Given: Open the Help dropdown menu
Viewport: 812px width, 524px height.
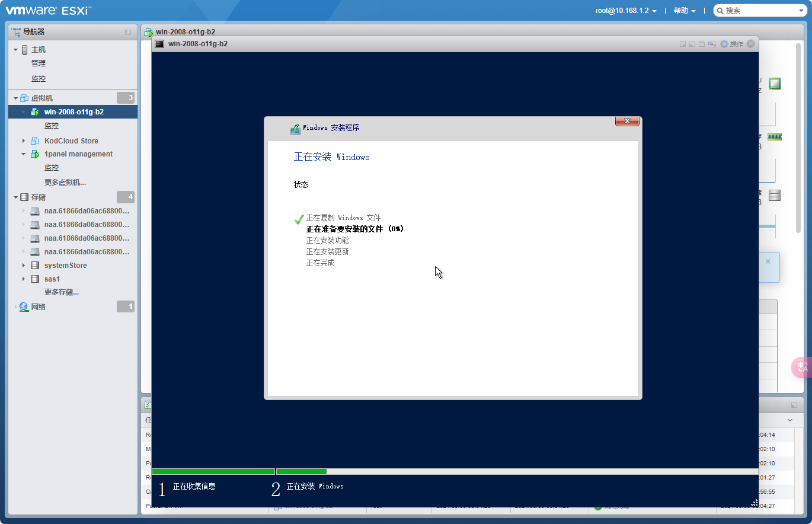Looking at the screenshot, I should [x=685, y=11].
